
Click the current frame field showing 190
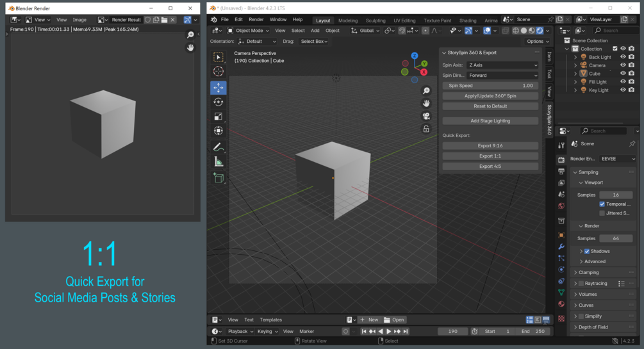452,331
